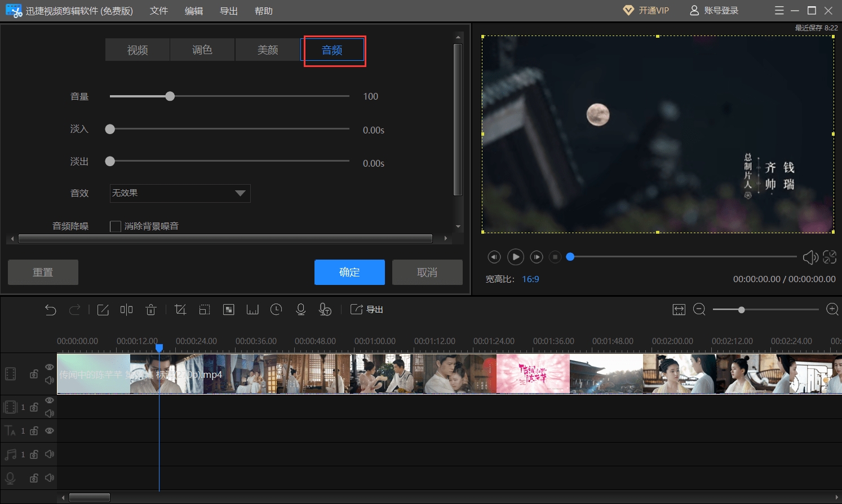Screen dimensions: 842x504
Task: Mute the music track 1
Action: tap(50, 454)
